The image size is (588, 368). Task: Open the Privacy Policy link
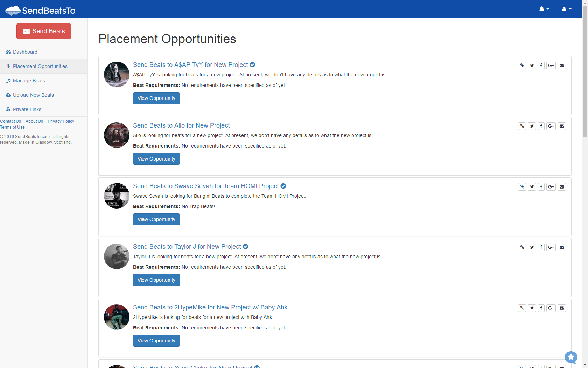(x=61, y=121)
